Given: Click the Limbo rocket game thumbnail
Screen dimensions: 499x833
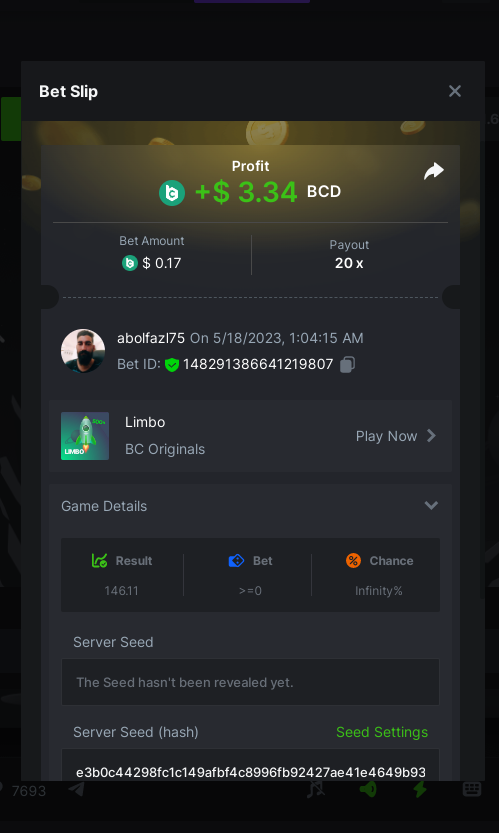Looking at the screenshot, I should (85, 436).
